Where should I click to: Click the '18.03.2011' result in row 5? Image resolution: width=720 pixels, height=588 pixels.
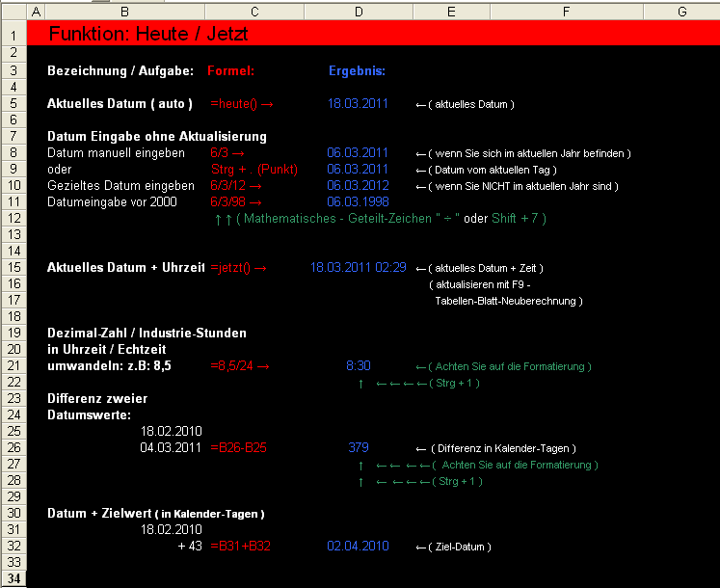358,104
